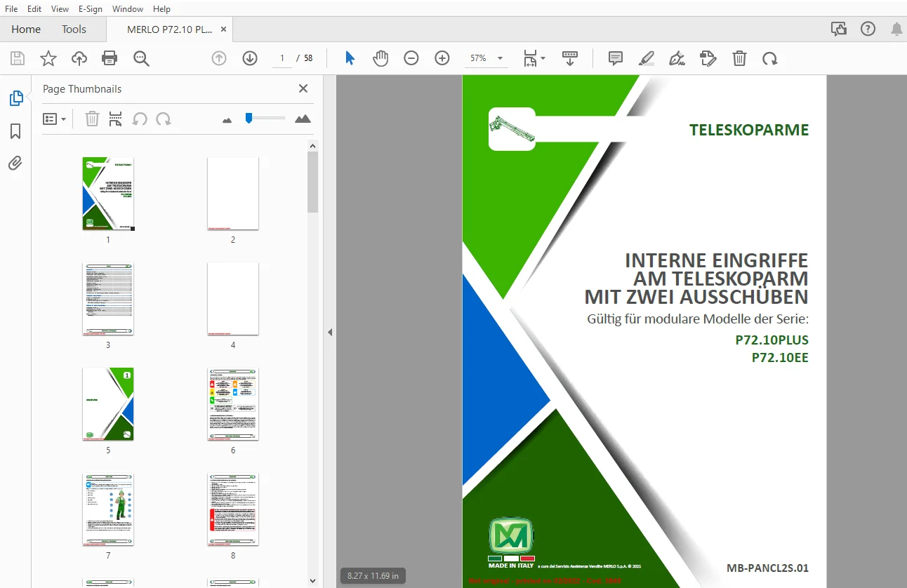
Task: Select page 5 thumbnail
Action: click(108, 404)
